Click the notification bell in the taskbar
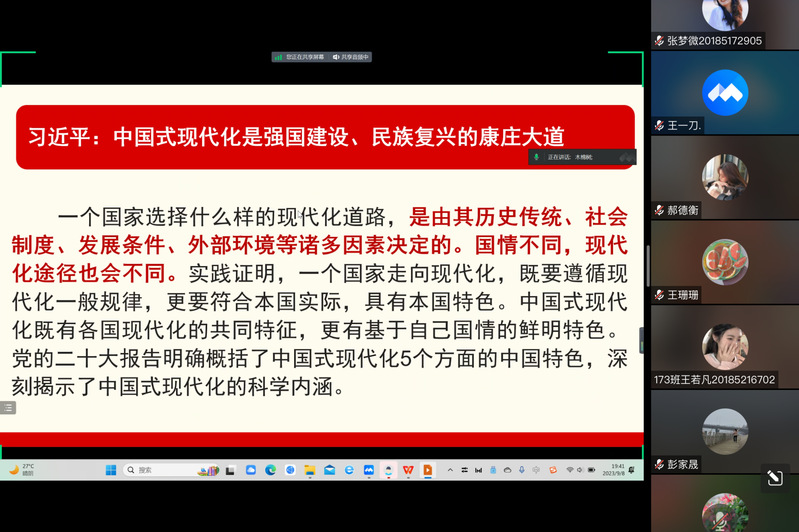 click(x=631, y=470)
